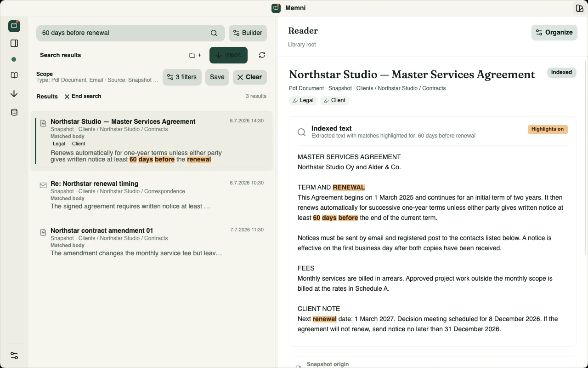Clear the search filters

[250, 77]
